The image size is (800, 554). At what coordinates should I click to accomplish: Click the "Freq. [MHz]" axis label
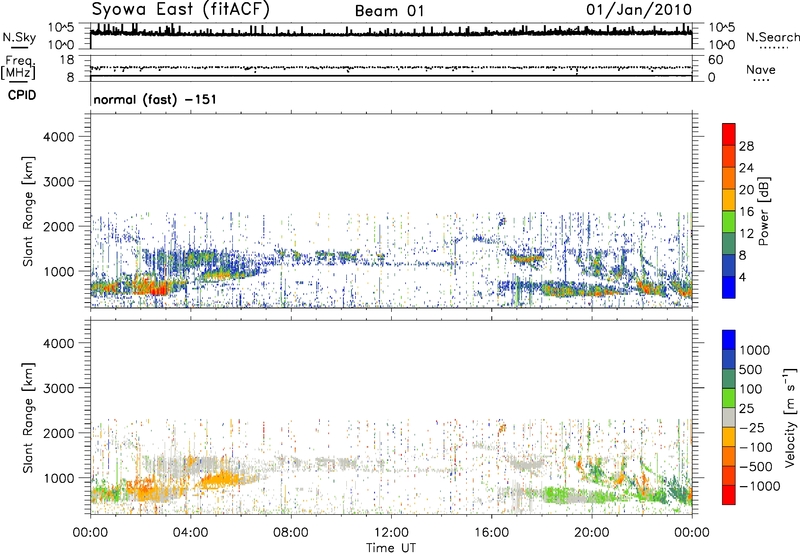coord(18,68)
